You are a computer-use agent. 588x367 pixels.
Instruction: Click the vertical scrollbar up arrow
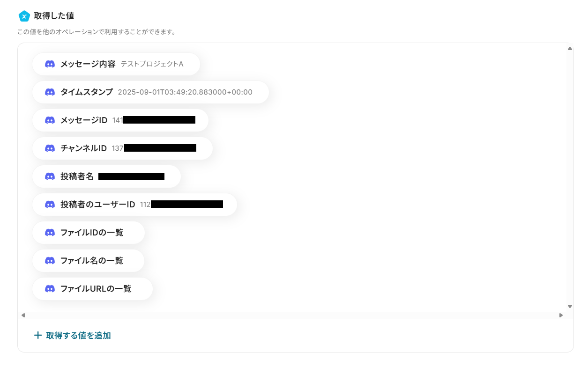[x=570, y=48]
